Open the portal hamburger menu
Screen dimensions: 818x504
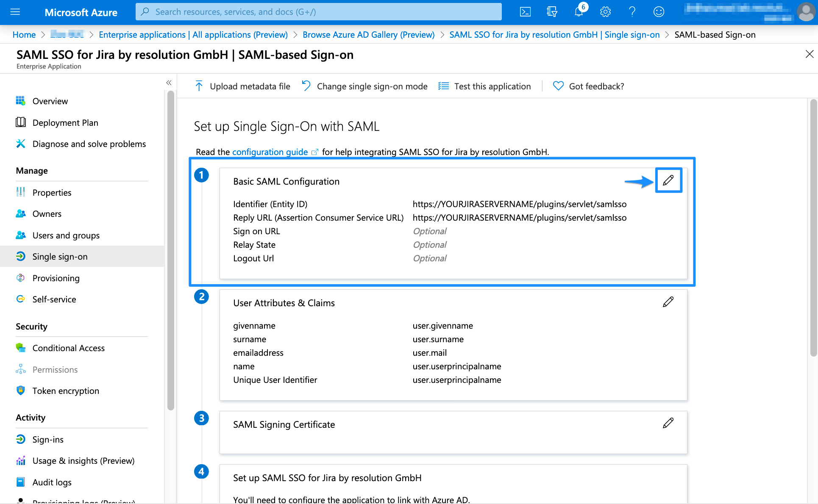coord(15,12)
